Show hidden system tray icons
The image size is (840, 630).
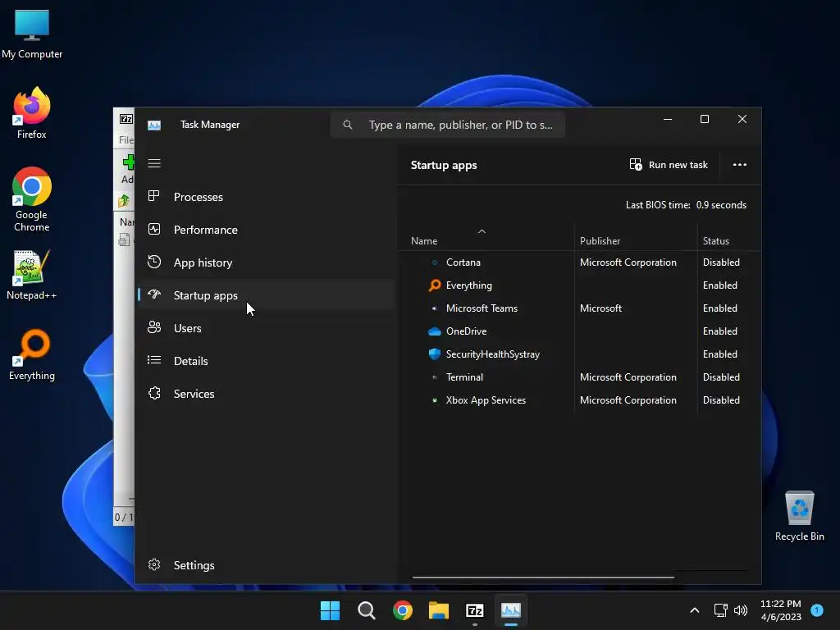point(694,610)
